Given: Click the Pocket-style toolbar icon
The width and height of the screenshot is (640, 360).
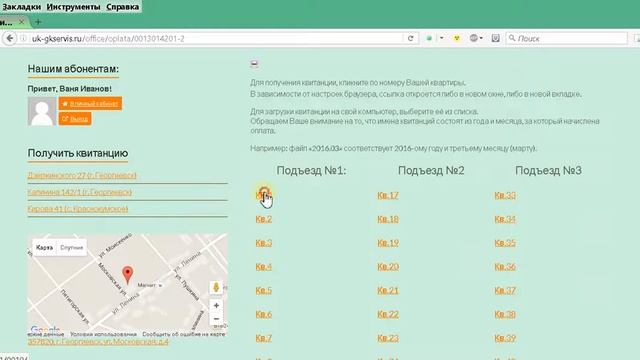Looking at the screenshot, I should point(496,38).
